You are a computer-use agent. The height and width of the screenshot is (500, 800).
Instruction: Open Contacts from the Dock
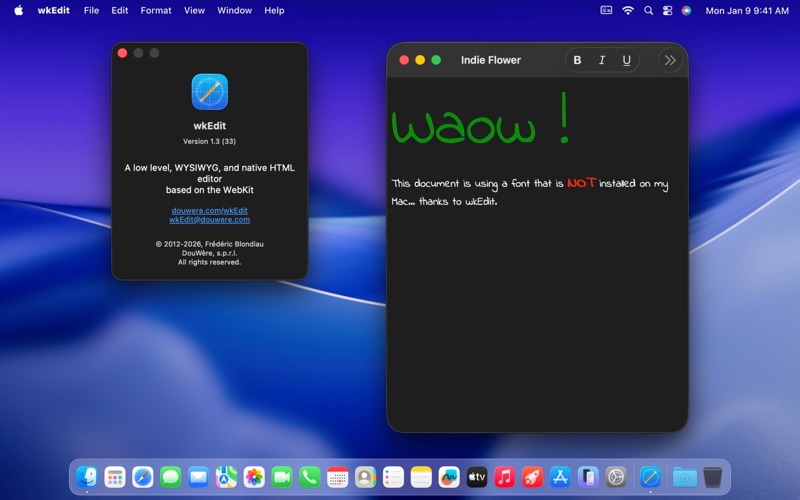(x=365, y=478)
